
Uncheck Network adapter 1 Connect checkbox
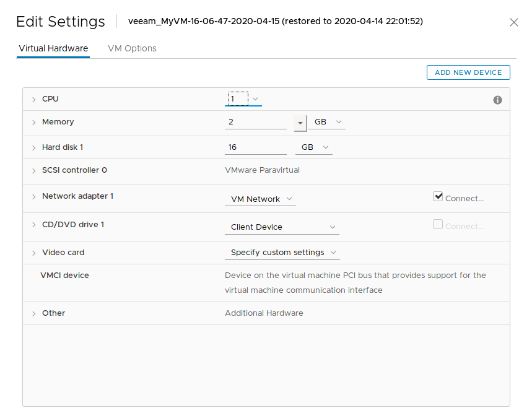[438, 196]
